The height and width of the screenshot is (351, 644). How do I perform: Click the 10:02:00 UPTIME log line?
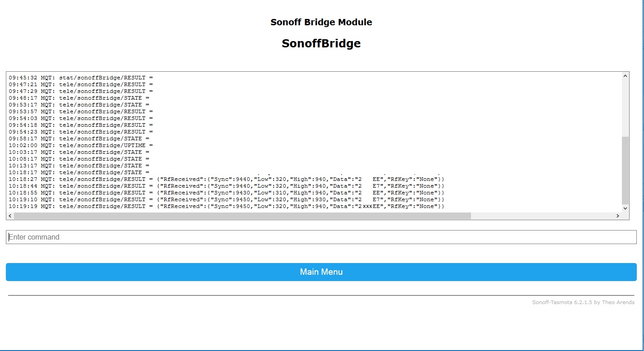click(81, 145)
